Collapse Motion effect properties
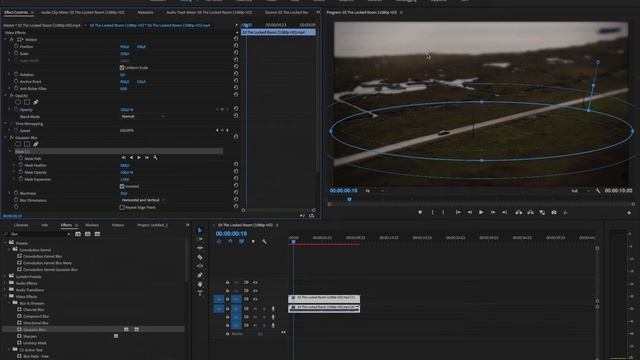 (6, 39)
